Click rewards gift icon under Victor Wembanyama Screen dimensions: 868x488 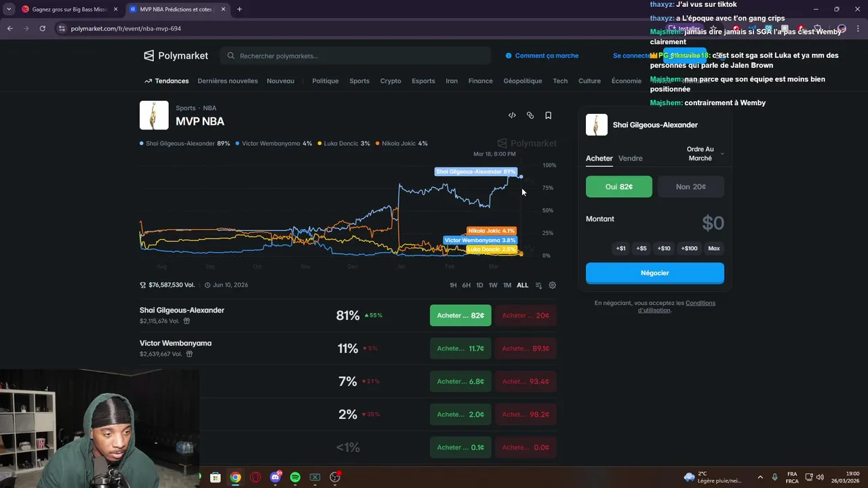tap(189, 354)
